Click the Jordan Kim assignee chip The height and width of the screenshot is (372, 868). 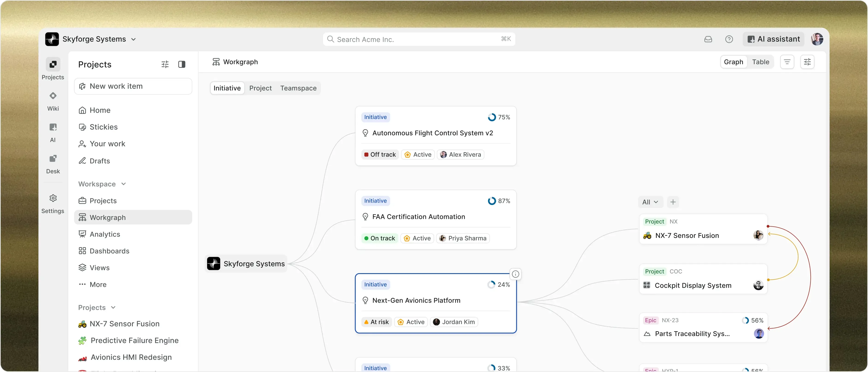point(454,322)
